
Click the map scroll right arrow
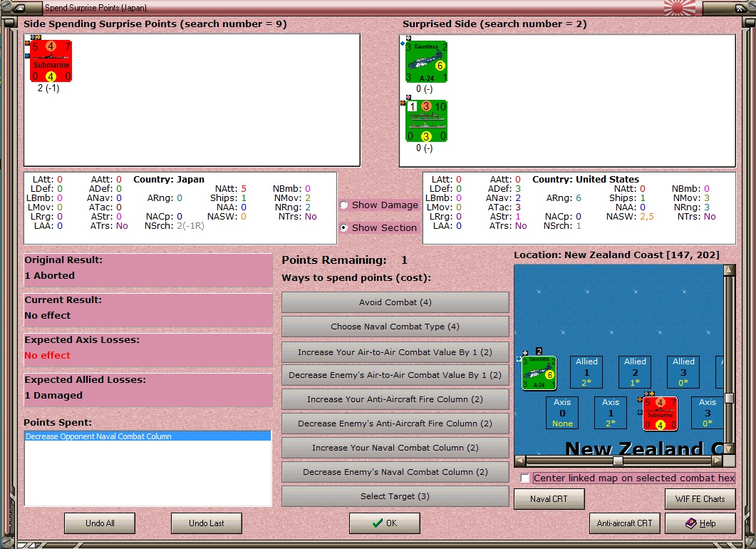point(718,461)
